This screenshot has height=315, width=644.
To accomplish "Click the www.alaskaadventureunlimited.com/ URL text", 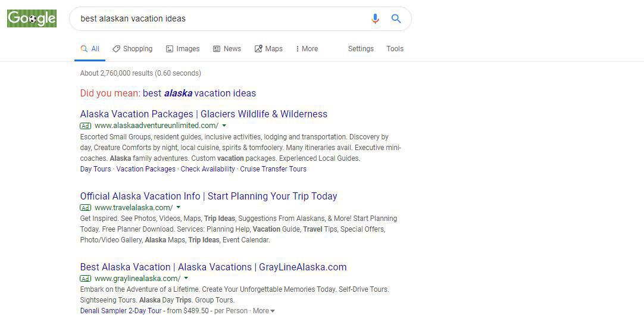I will point(157,126).
